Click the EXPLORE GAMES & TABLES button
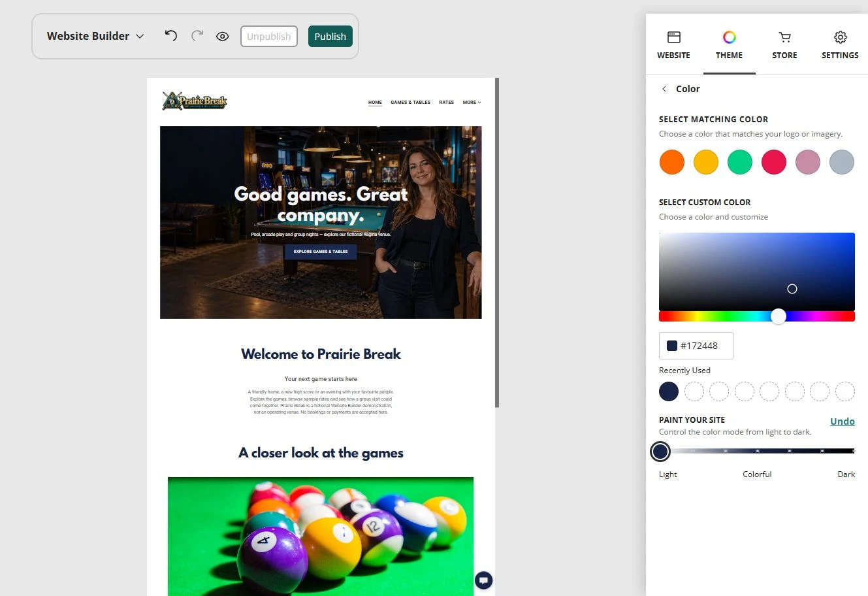The width and height of the screenshot is (868, 596). [321, 252]
